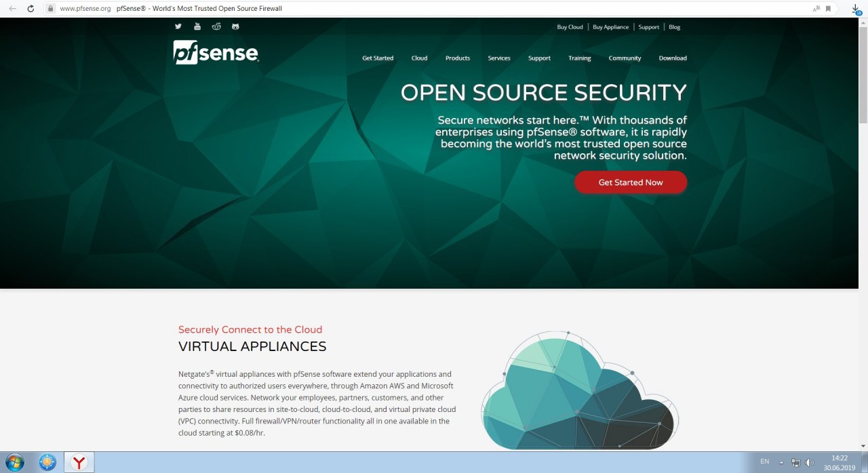Open Windows Start menu
This screenshot has width=868, height=473.
pyautogui.click(x=14, y=462)
